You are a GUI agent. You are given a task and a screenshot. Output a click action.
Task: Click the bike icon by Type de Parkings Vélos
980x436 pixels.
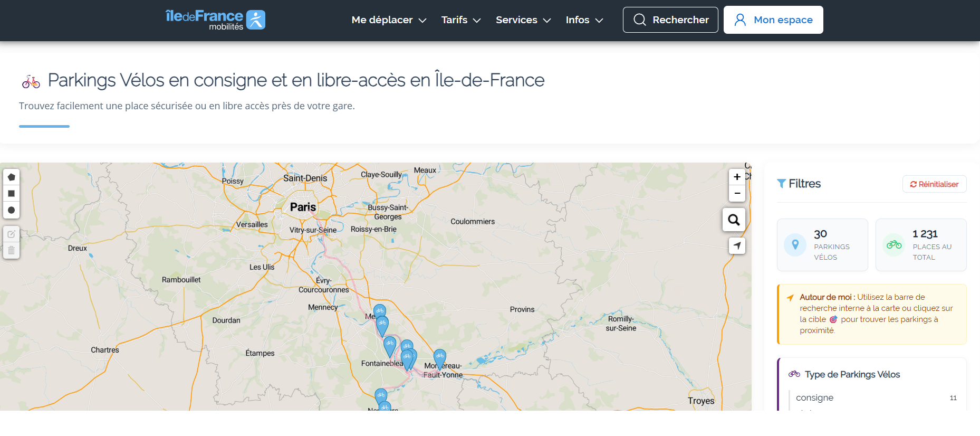(794, 374)
